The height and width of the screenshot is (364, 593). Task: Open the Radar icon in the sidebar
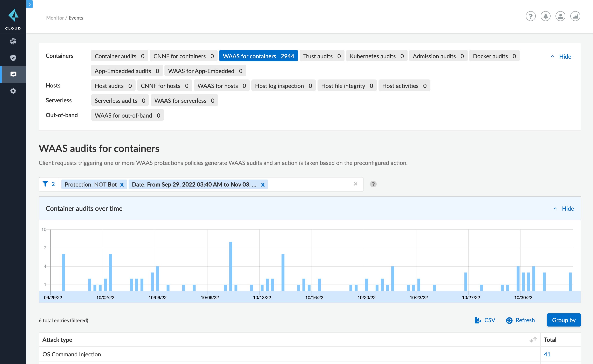click(13, 41)
